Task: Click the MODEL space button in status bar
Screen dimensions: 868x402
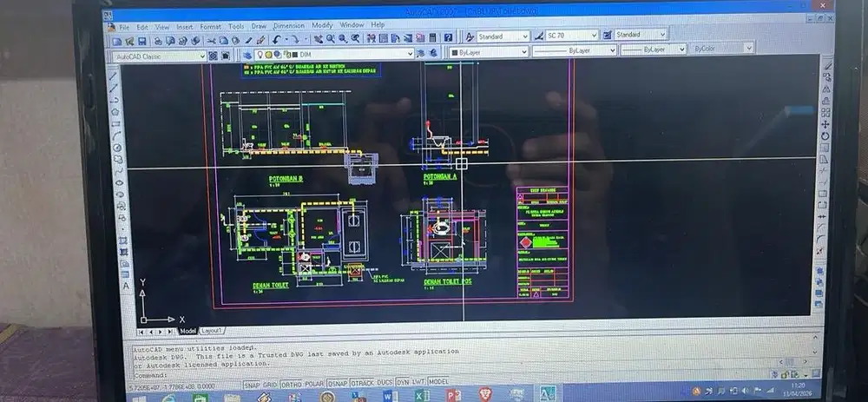Action: click(438, 381)
